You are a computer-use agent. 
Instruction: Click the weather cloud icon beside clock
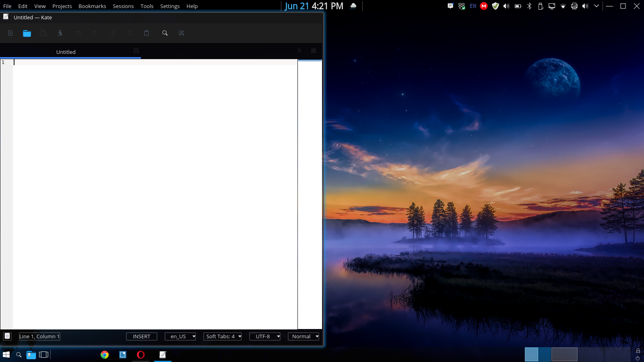[x=353, y=6]
